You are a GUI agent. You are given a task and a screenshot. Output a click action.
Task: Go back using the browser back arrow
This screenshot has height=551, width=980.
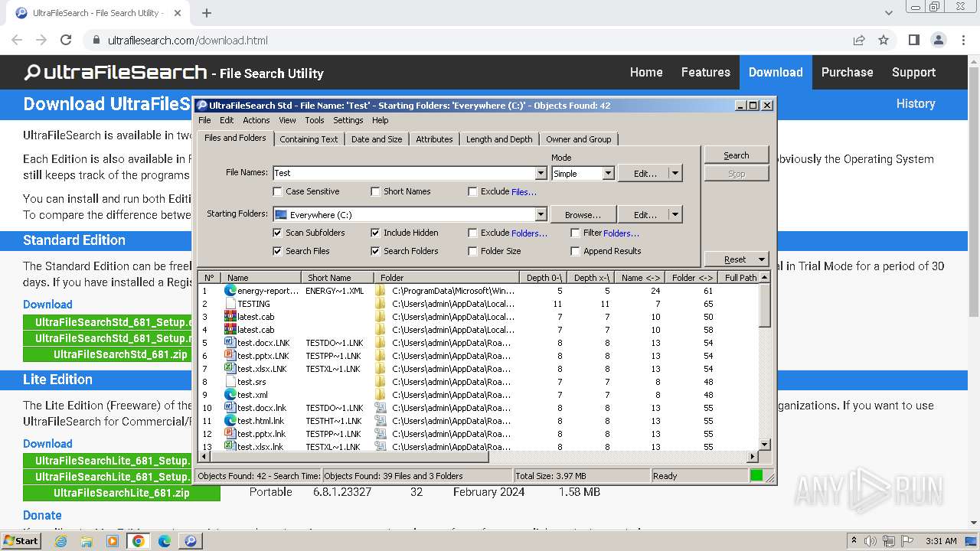pyautogui.click(x=17, y=40)
